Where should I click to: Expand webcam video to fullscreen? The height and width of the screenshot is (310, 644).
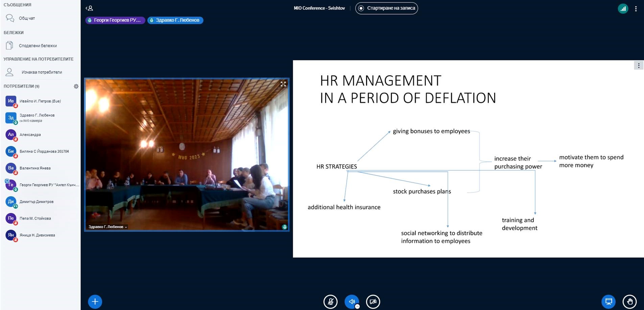[x=283, y=84]
